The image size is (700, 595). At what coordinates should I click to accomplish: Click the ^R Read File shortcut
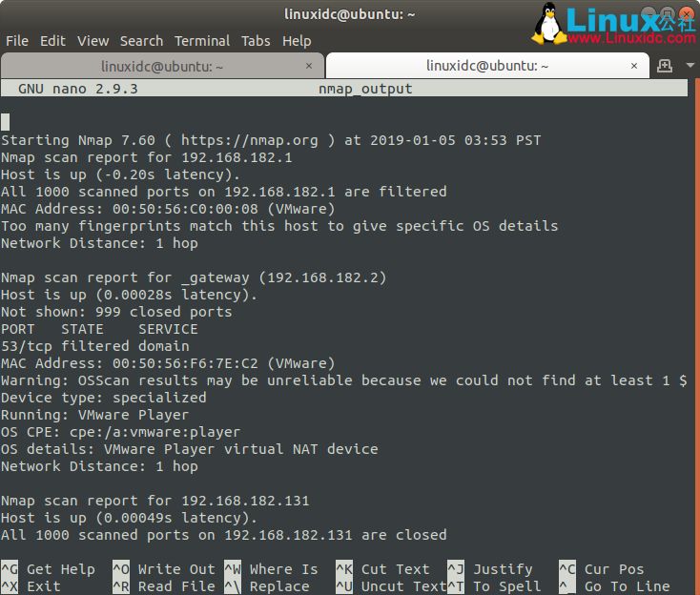[x=164, y=586]
